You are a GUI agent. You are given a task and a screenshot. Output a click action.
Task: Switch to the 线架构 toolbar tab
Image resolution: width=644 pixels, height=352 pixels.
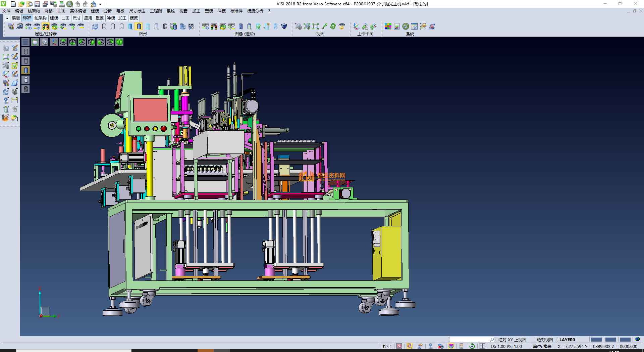point(40,18)
